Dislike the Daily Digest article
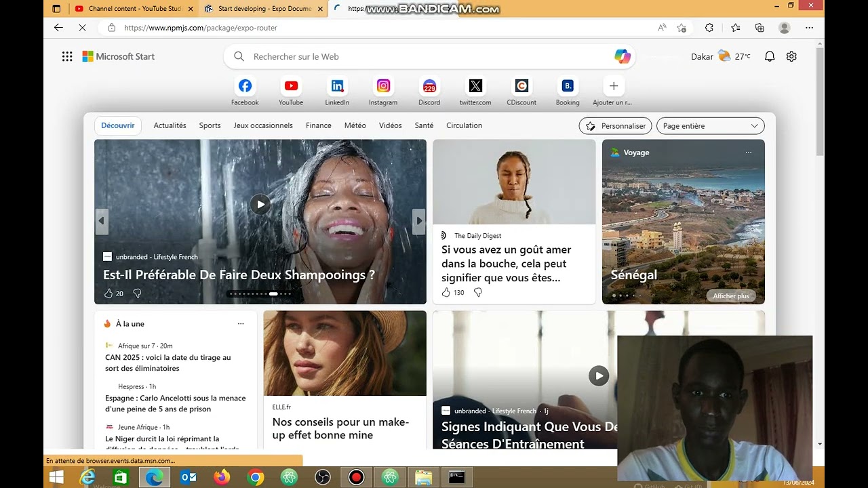 click(x=477, y=292)
